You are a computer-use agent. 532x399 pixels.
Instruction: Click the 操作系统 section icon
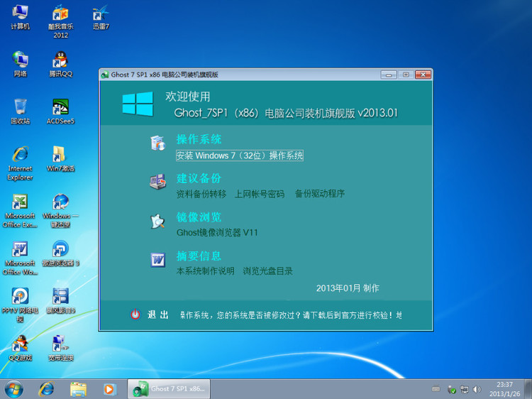click(157, 143)
